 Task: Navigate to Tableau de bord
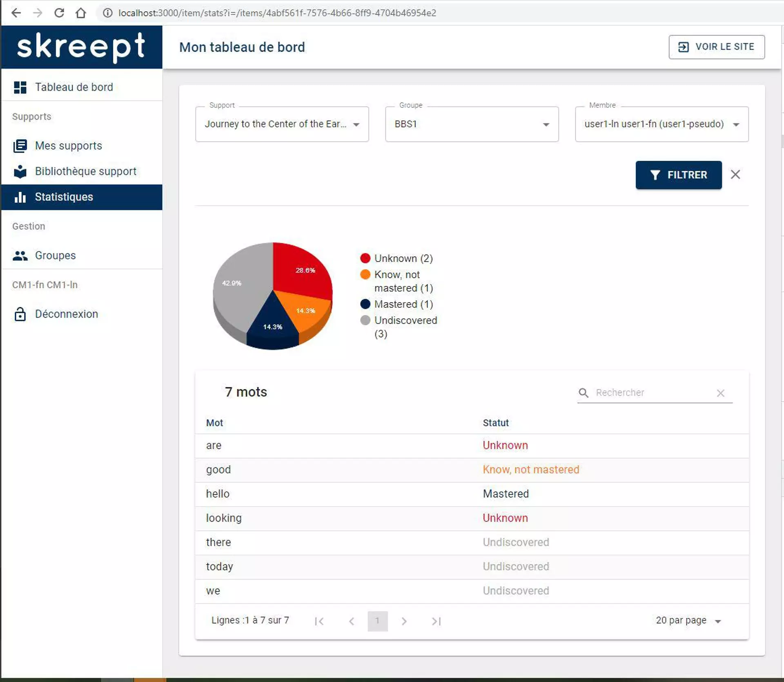point(74,87)
